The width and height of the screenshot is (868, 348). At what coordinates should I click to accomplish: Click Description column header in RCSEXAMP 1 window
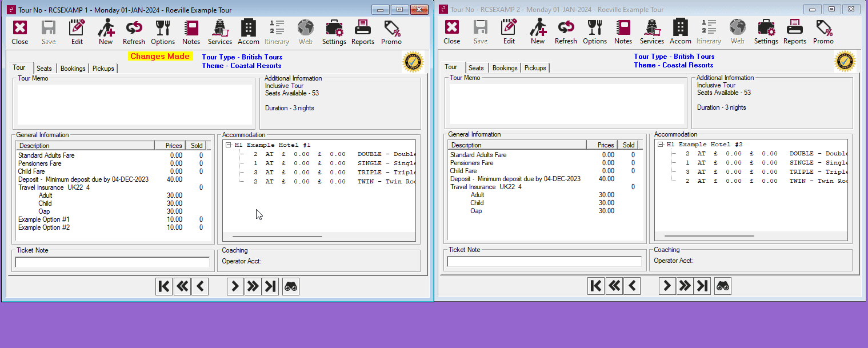pos(86,146)
